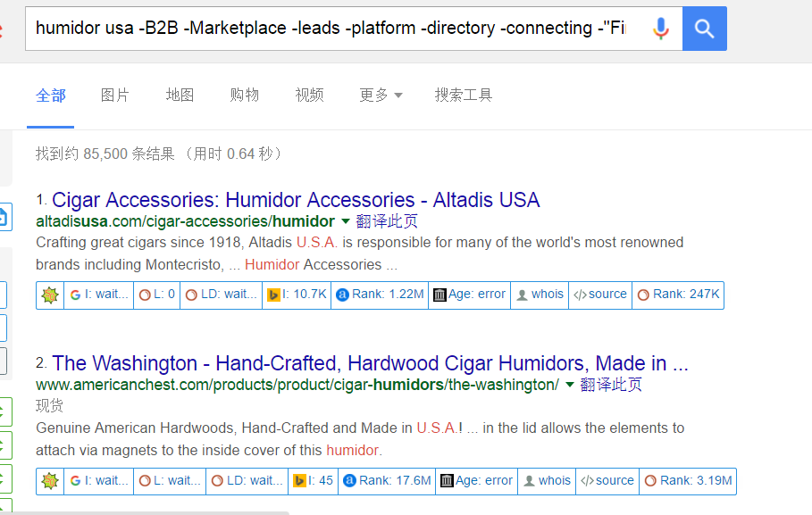Expand the 更多 dropdown menu
Screen dimensions: 812x515
click(381, 96)
